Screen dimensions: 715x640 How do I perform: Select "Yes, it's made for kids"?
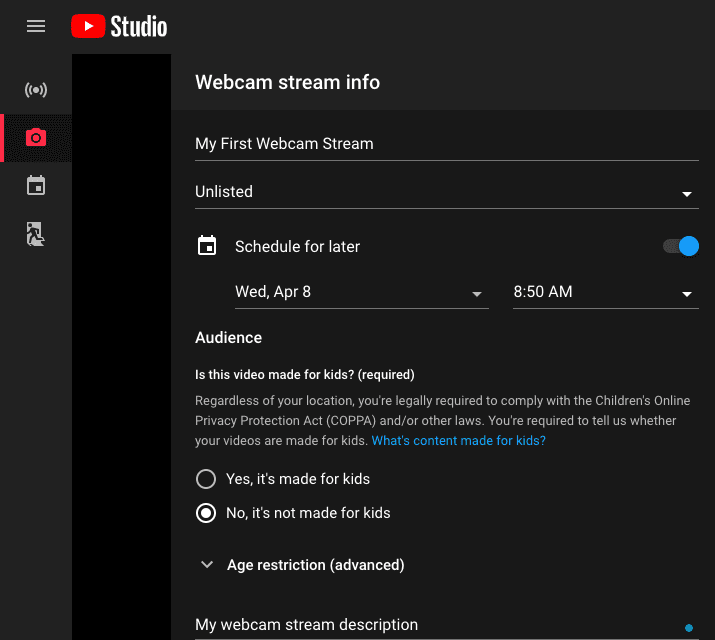click(x=206, y=479)
